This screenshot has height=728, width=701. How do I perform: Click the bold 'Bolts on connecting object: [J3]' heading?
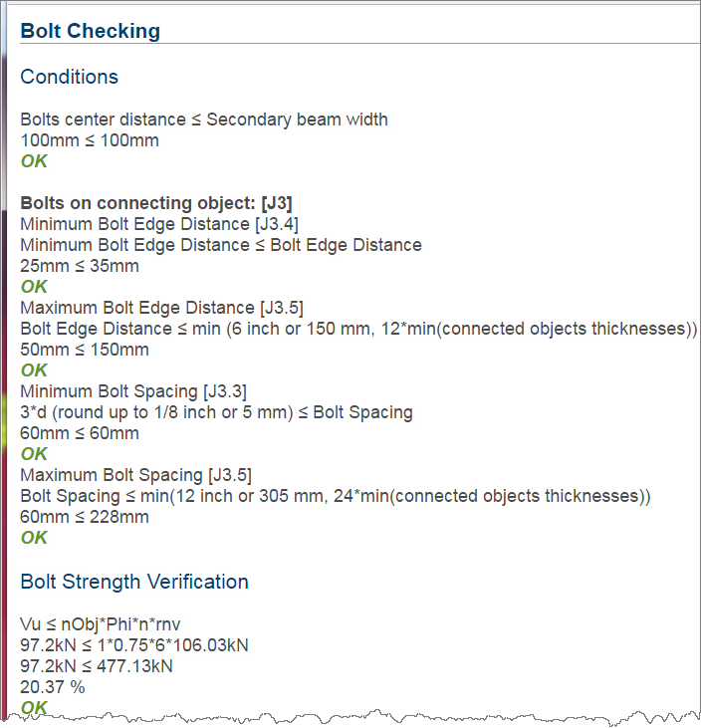click(156, 203)
